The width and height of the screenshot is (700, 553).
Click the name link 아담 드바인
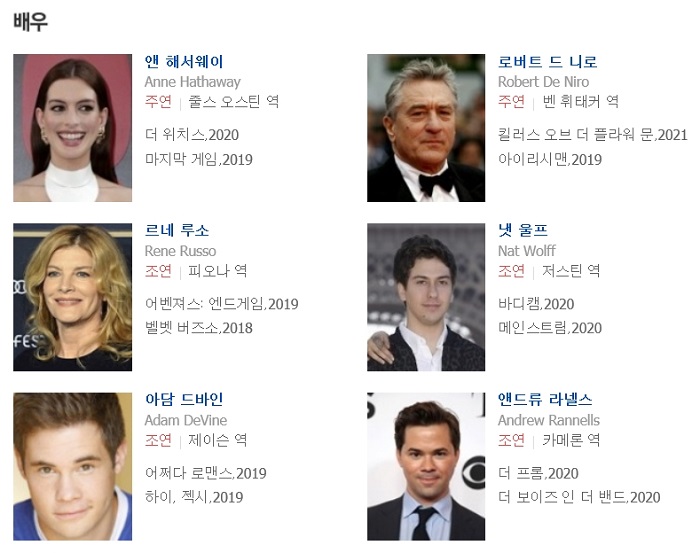(183, 399)
